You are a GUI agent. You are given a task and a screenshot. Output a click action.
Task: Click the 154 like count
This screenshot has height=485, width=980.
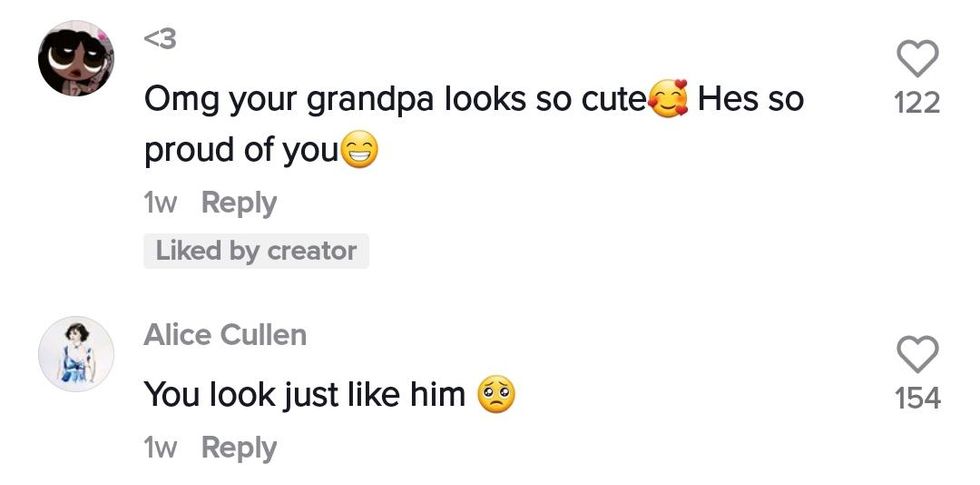tap(917, 398)
